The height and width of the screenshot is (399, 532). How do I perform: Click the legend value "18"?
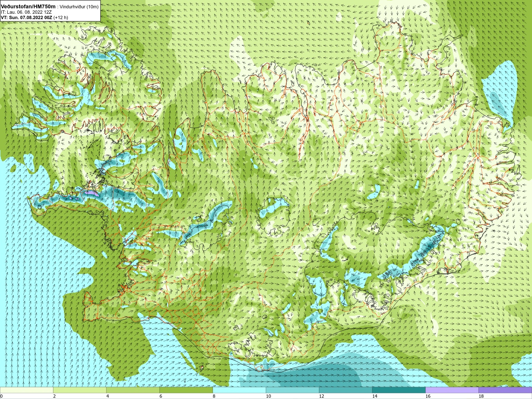click(x=481, y=396)
